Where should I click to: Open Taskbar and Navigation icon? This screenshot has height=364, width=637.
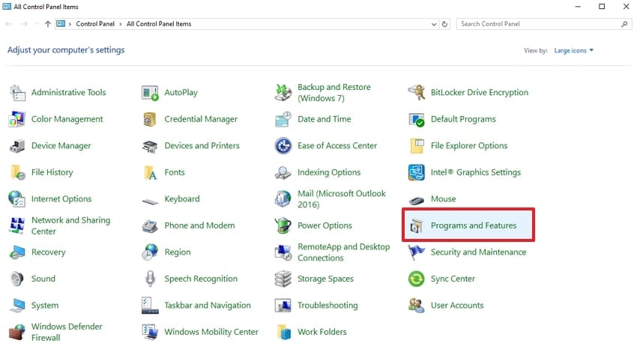tap(150, 306)
